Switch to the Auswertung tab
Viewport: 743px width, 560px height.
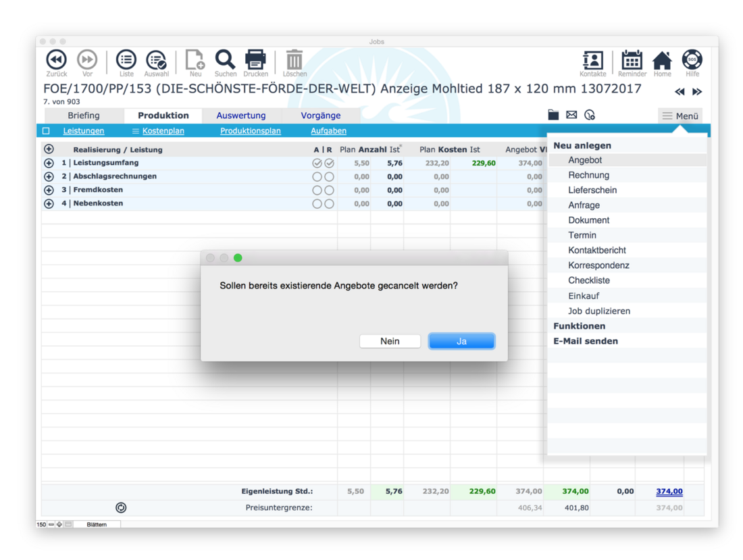(241, 116)
